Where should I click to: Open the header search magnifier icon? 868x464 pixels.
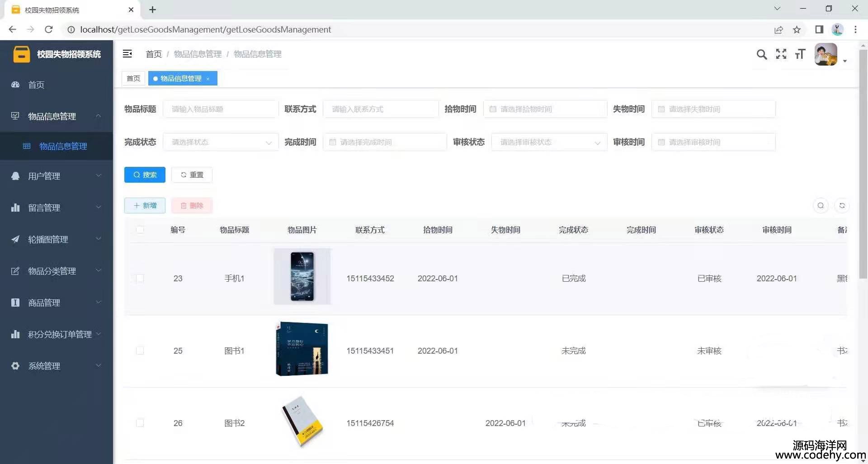pyautogui.click(x=761, y=55)
